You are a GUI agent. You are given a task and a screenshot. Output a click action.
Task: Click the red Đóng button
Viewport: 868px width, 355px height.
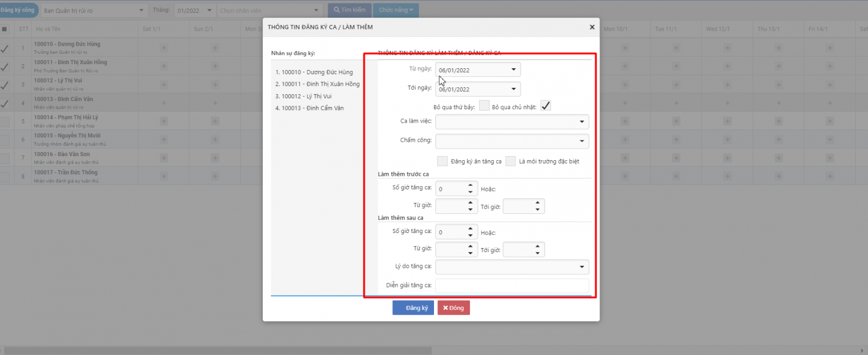(x=454, y=308)
